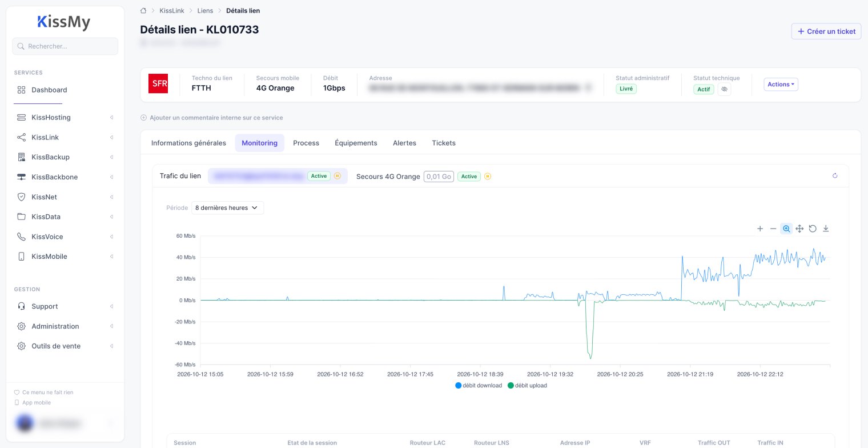The height and width of the screenshot is (448, 868).
Task: Expand the Outils de vente chevron
Action: click(112, 346)
